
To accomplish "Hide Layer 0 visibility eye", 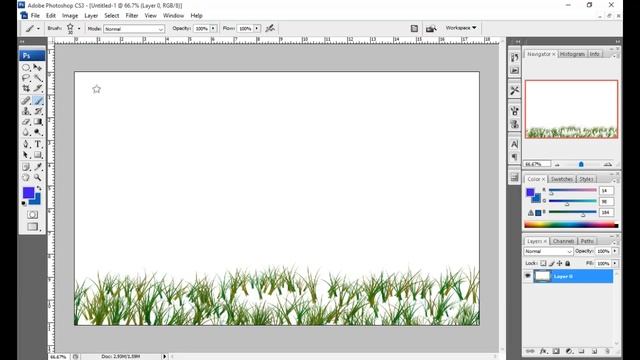I will click(528, 276).
